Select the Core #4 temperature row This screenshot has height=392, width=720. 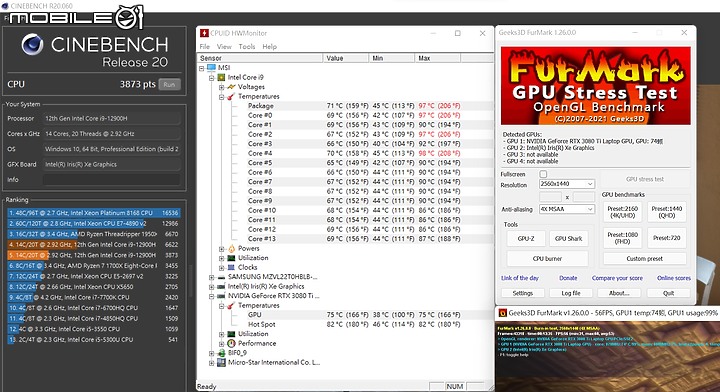(x=345, y=153)
